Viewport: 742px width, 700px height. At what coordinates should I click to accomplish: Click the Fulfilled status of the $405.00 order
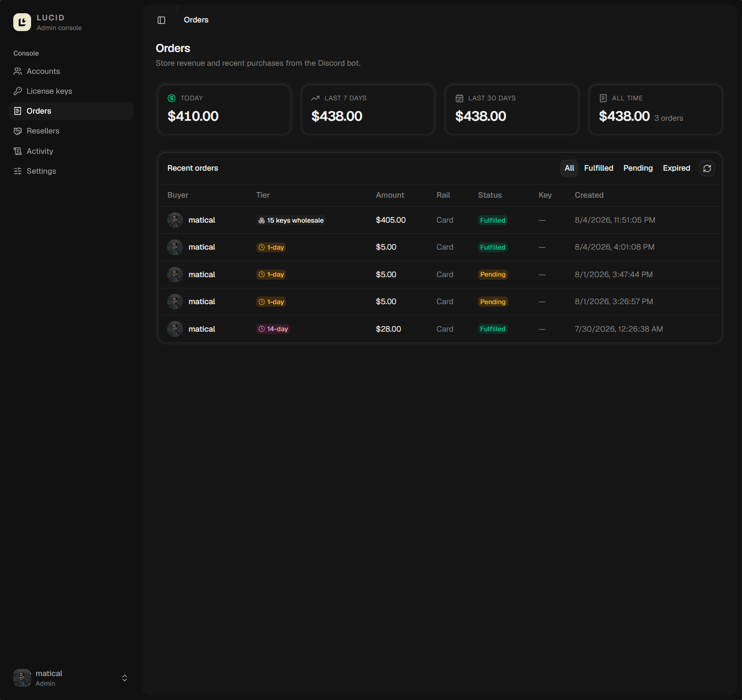click(x=493, y=221)
